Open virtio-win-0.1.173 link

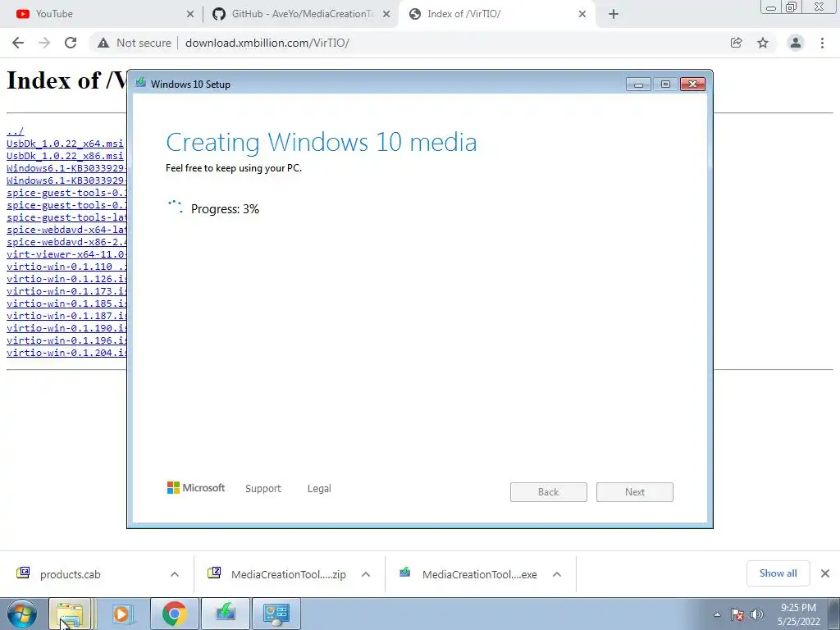[x=66, y=291]
